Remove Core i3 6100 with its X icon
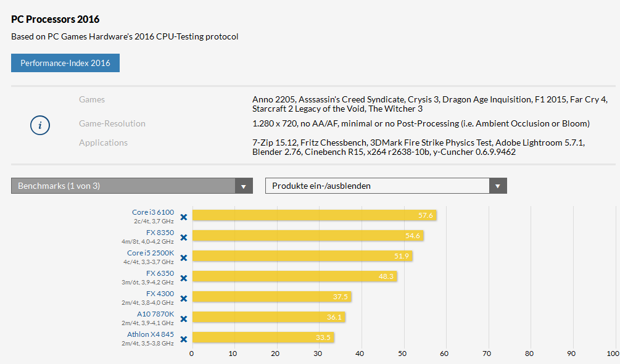 [183, 217]
